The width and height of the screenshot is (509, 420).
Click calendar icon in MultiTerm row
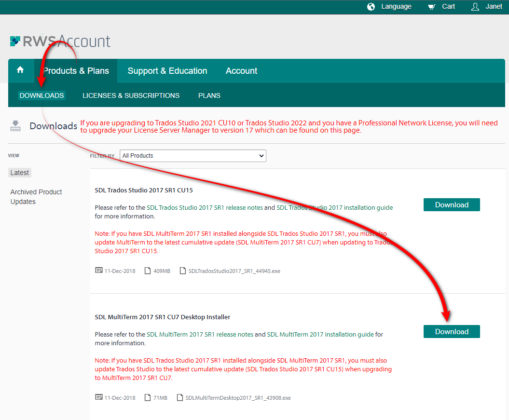click(x=99, y=397)
